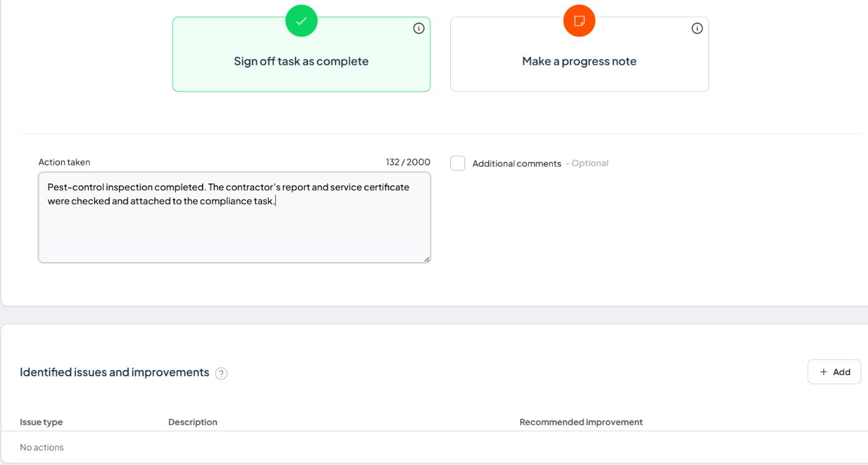Screen dimensions: 868x465
Task: Click the Recommended improvement column header
Action: pos(581,422)
